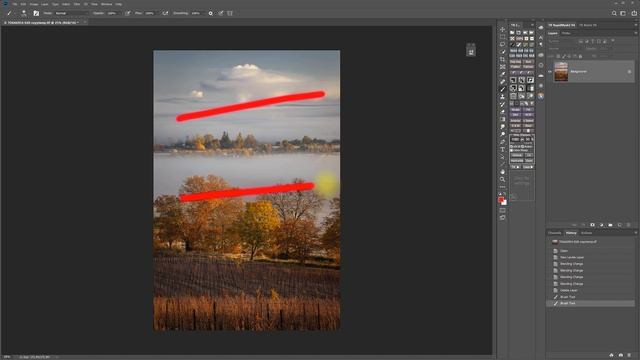Open the brush preset picker
This screenshot has width=640, height=360.
point(24,13)
